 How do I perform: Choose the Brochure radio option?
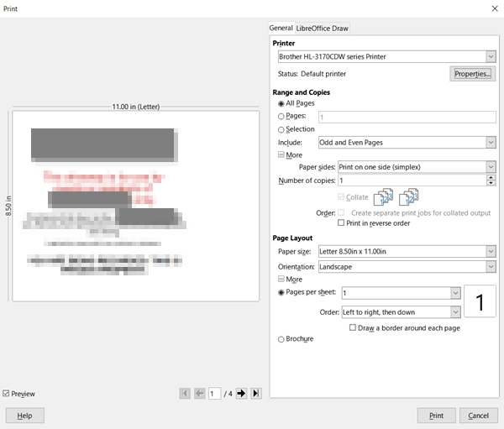[x=281, y=339]
